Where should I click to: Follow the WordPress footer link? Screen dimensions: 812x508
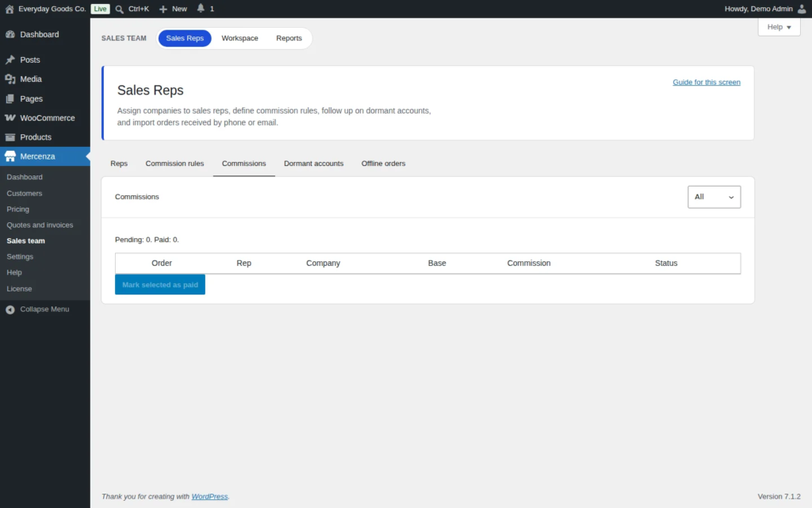[x=209, y=496]
